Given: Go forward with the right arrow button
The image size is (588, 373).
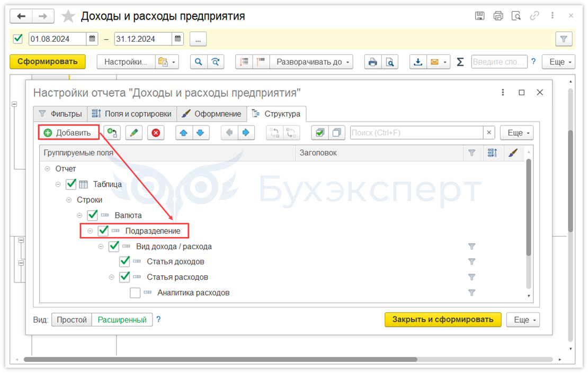Looking at the screenshot, I should tap(43, 16).
